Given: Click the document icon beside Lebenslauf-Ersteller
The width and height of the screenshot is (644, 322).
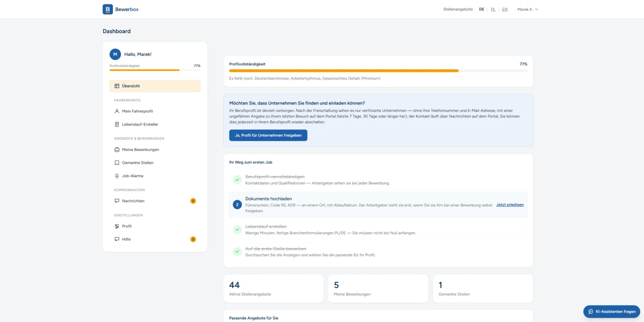Looking at the screenshot, I should coord(117,124).
